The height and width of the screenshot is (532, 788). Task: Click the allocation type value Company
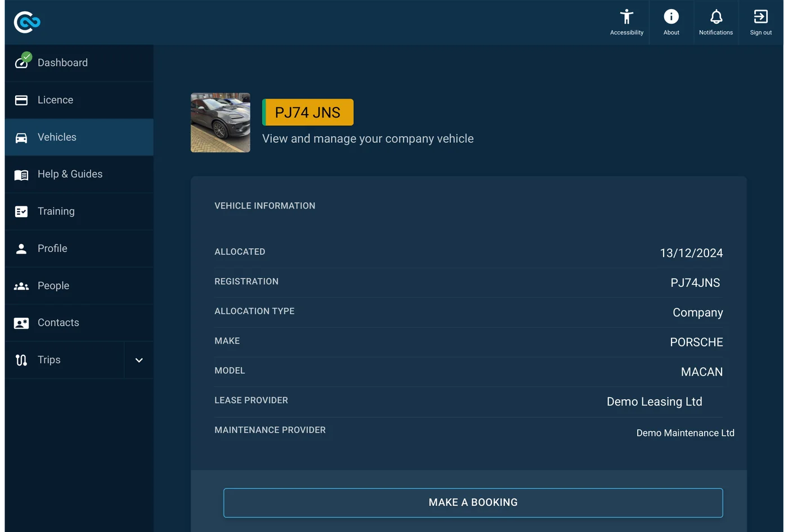click(698, 313)
